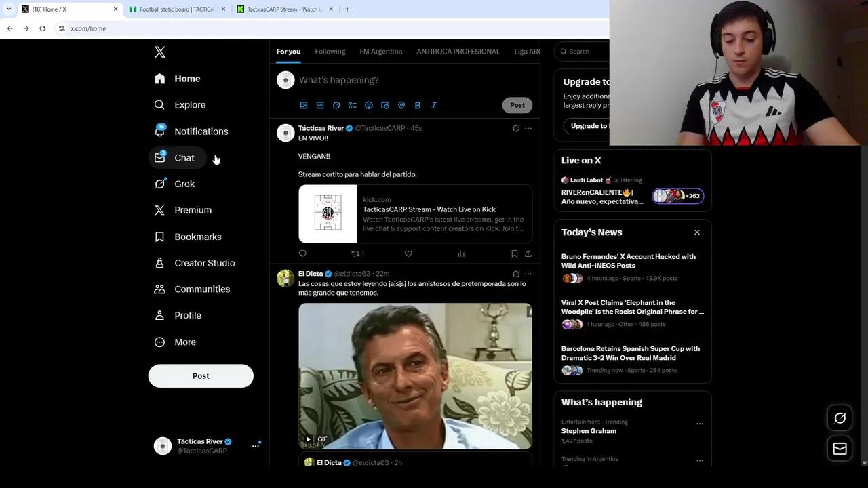Open Notifications from the left sidebar
This screenshot has height=488, width=868.
pyautogui.click(x=200, y=131)
